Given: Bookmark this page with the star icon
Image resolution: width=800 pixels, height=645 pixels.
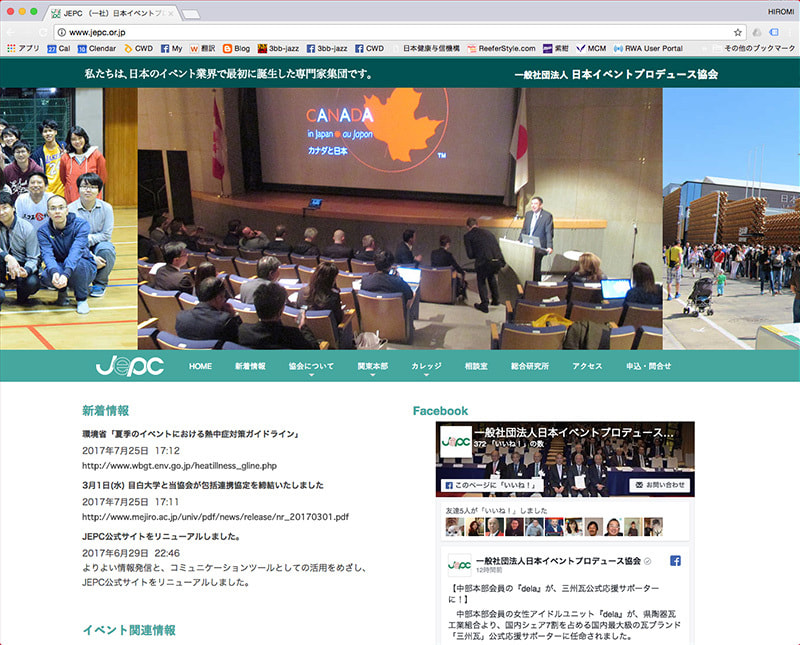Looking at the screenshot, I should pos(738,32).
